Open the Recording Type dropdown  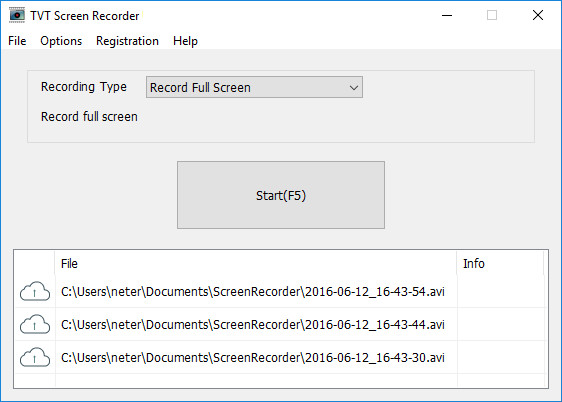(x=254, y=87)
